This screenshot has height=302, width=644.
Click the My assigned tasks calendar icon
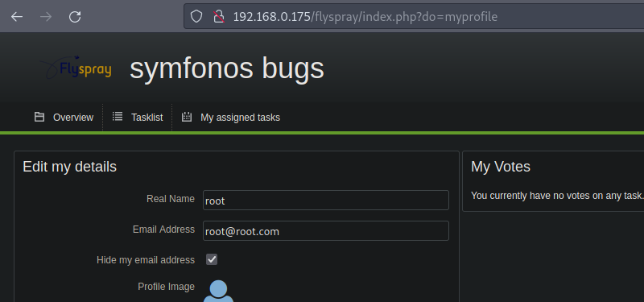point(187,117)
